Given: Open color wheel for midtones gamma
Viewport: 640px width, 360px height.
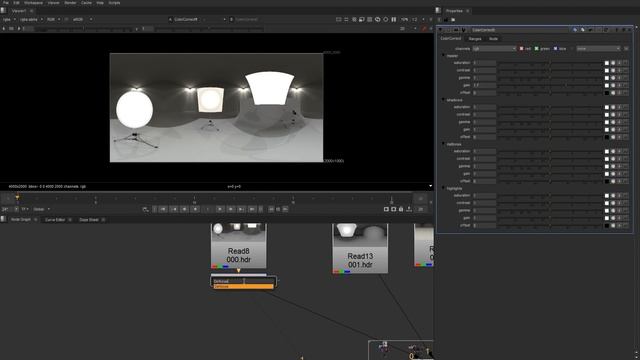Looking at the screenshot, I should (x=613, y=166).
